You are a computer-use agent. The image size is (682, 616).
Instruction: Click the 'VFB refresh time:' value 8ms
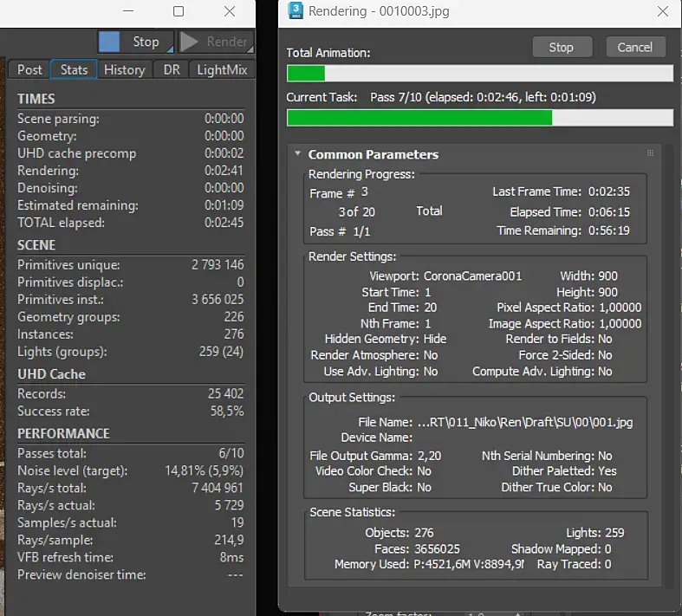coord(231,557)
